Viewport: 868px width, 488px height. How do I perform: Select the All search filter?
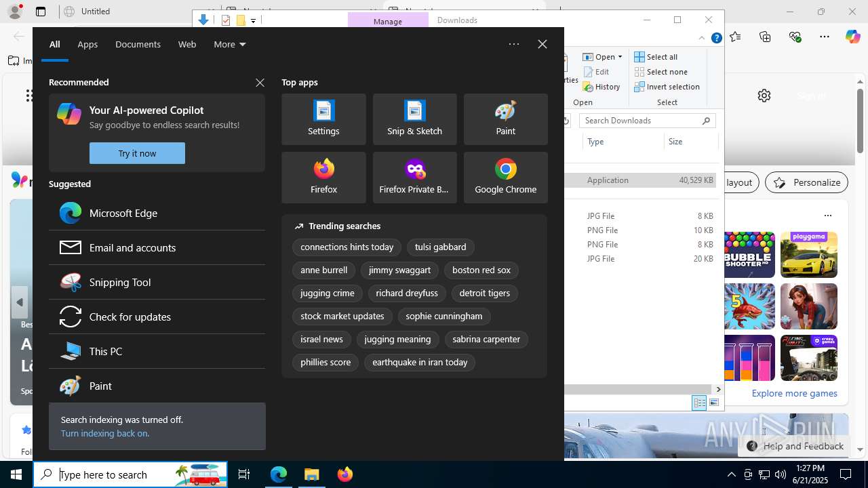55,44
